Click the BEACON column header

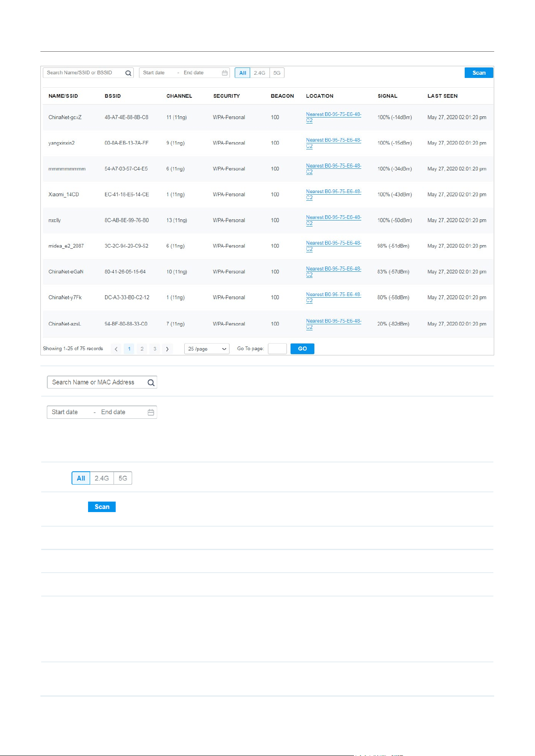[282, 96]
